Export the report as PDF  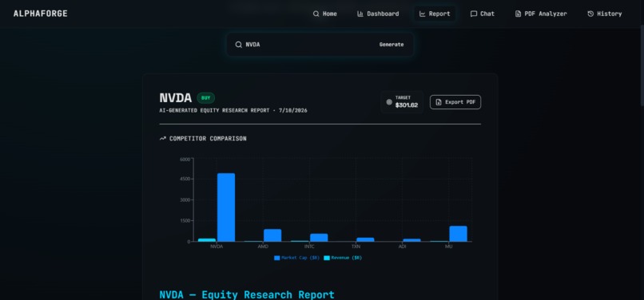tap(455, 102)
